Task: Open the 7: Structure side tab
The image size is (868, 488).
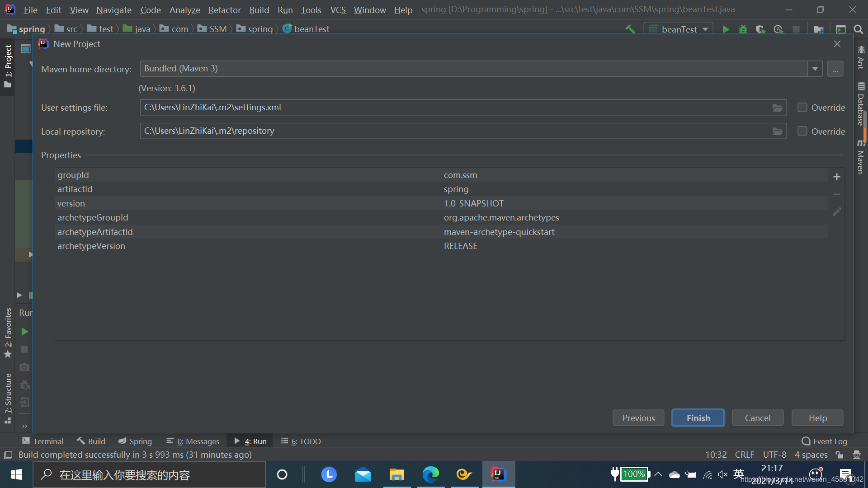Action: pyautogui.click(x=8, y=398)
